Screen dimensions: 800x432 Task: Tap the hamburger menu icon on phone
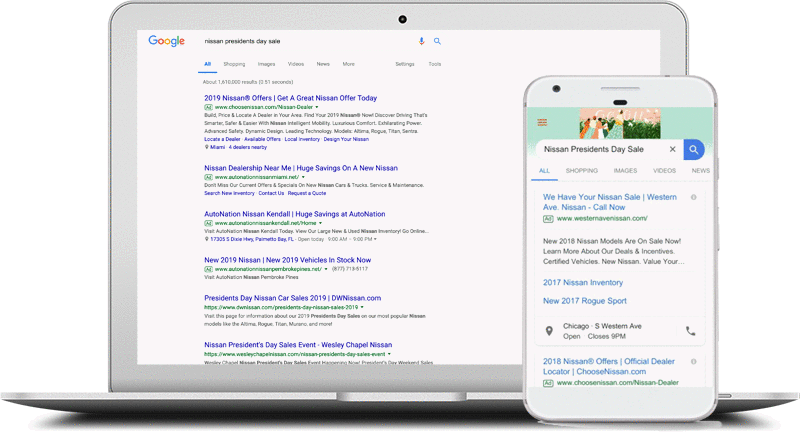point(542,122)
